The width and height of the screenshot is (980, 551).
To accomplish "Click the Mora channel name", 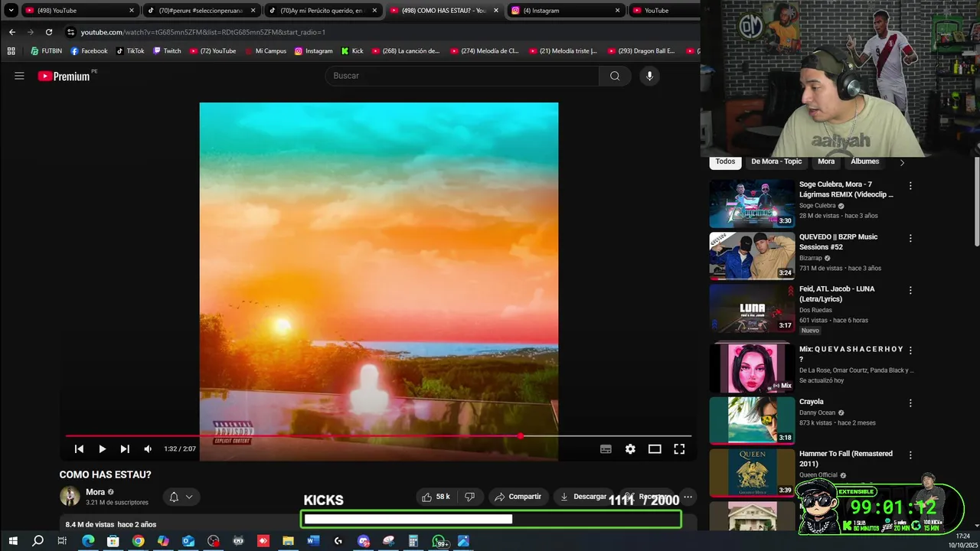I will (x=95, y=492).
